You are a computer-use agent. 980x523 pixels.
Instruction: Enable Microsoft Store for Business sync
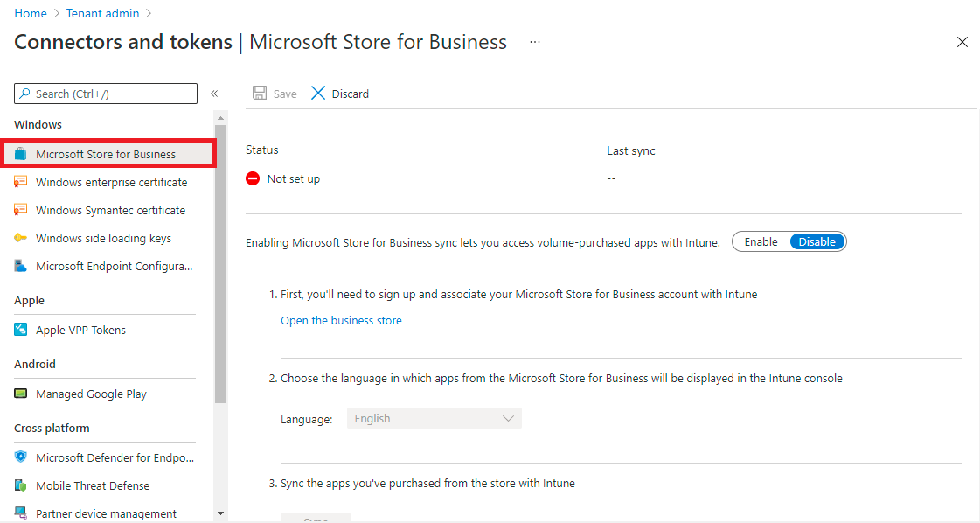(x=761, y=242)
